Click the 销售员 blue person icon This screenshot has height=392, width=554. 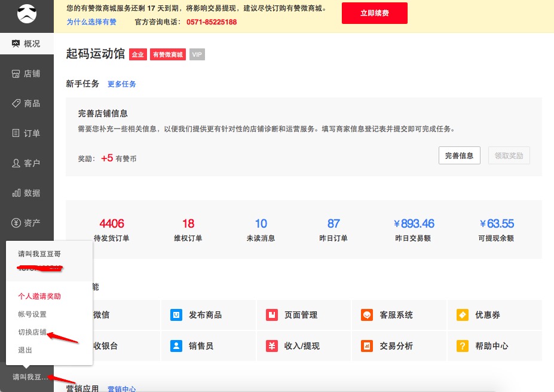(176, 346)
